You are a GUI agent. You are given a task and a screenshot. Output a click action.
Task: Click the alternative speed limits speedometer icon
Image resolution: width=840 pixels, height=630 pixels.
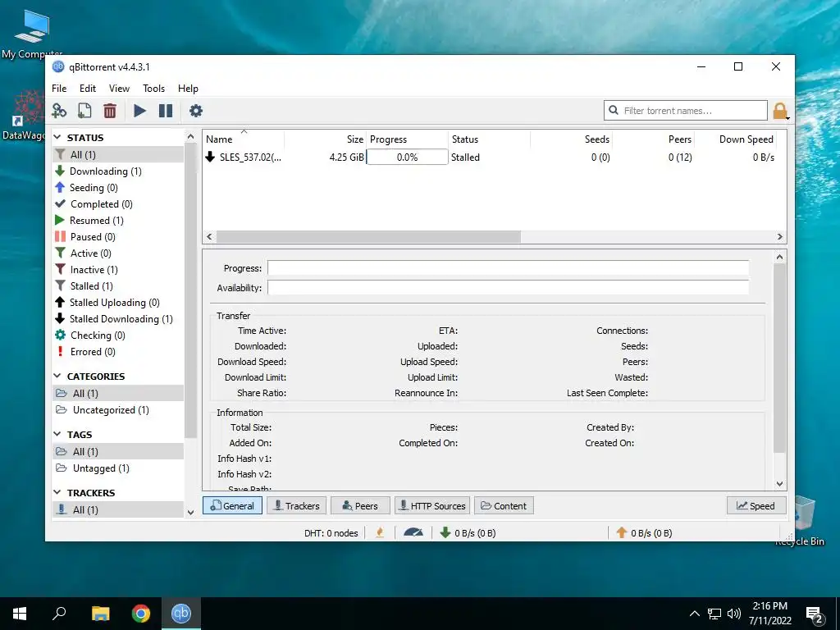pos(413,533)
